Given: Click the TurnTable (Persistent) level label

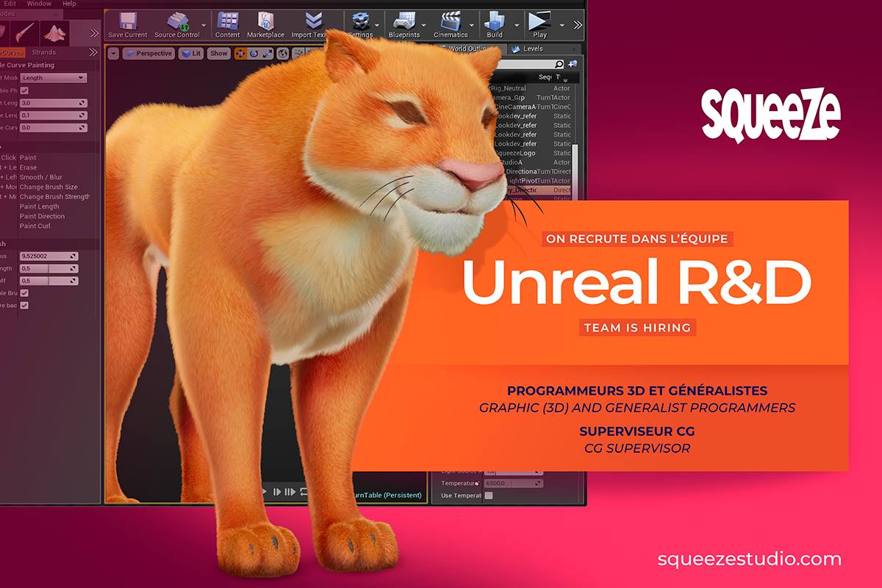Looking at the screenshot, I should [x=387, y=495].
